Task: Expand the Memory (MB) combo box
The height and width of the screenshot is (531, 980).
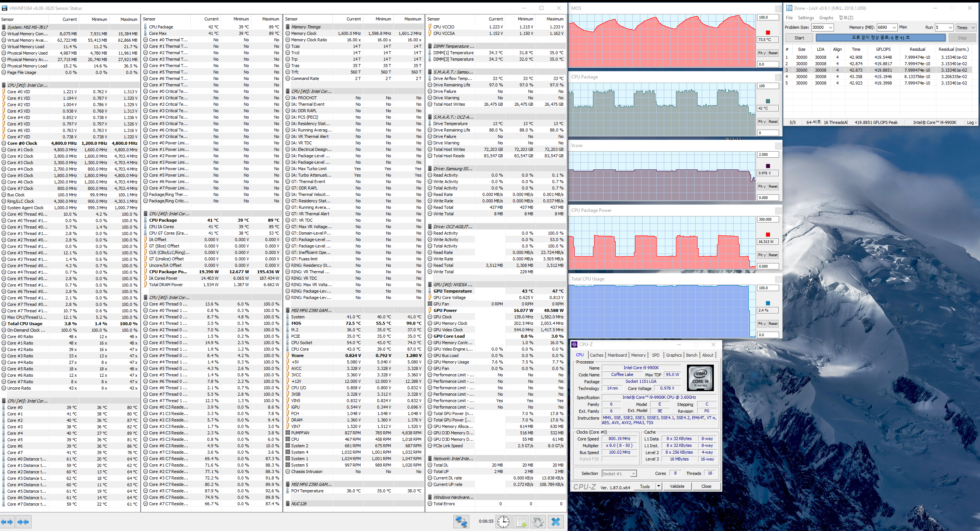Action: click(x=894, y=27)
